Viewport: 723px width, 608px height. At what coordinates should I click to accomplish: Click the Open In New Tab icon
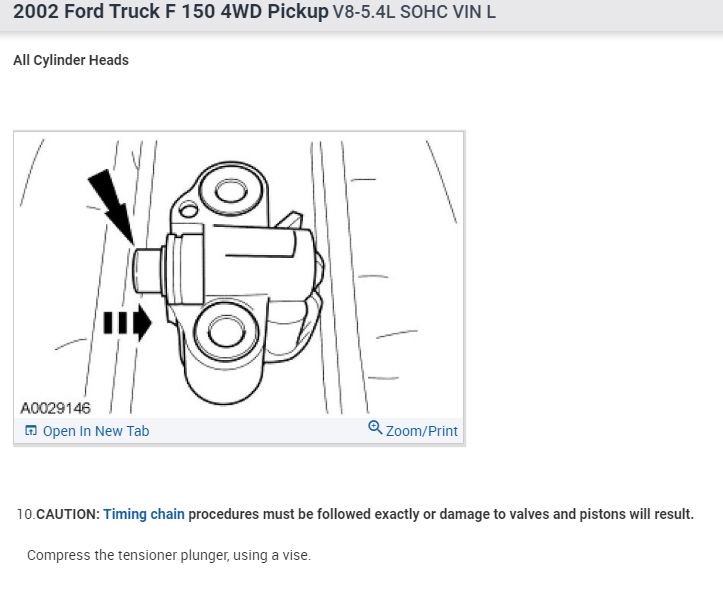point(30,431)
